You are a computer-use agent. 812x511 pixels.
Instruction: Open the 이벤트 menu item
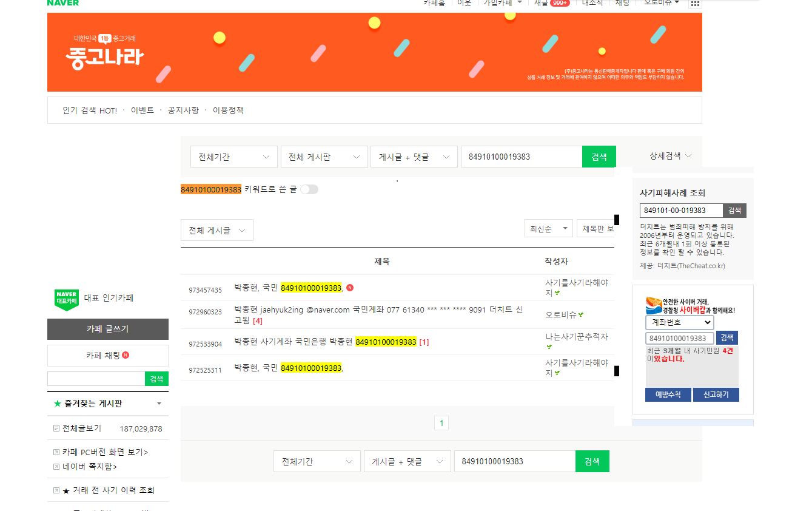[143, 110]
